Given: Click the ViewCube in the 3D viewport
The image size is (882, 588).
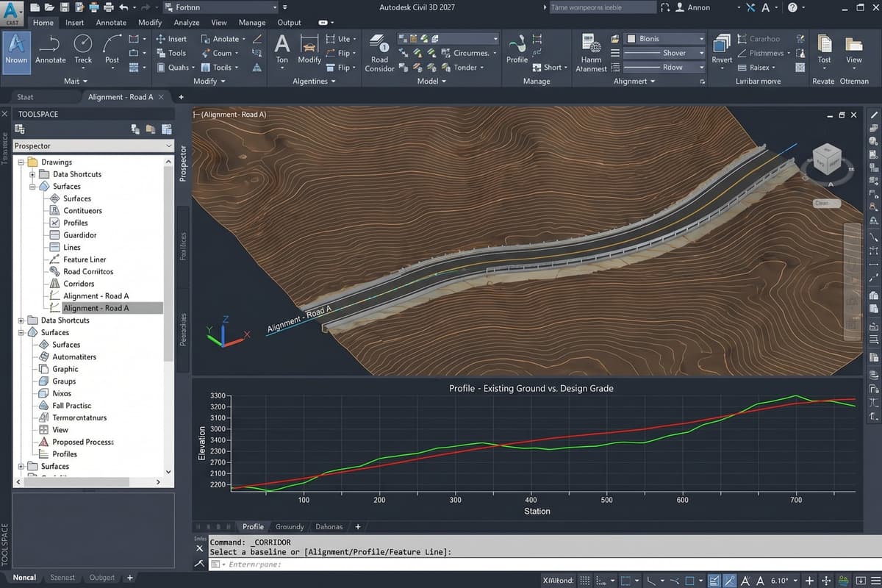Looking at the screenshot, I should pyautogui.click(x=826, y=159).
